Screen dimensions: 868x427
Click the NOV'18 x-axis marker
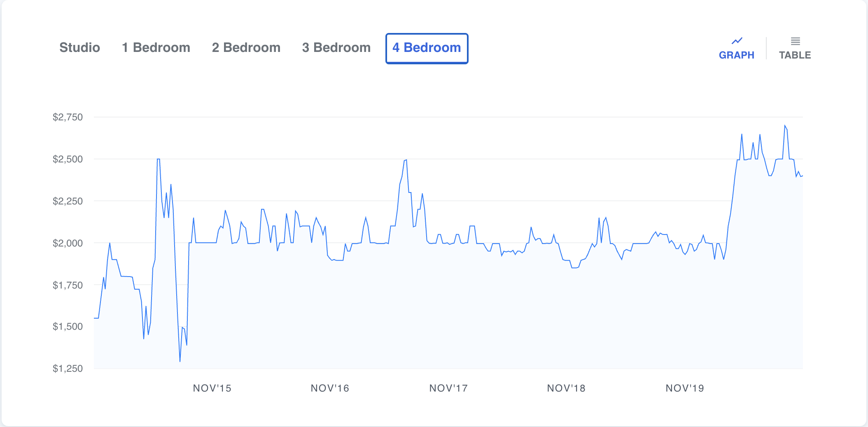pos(566,388)
